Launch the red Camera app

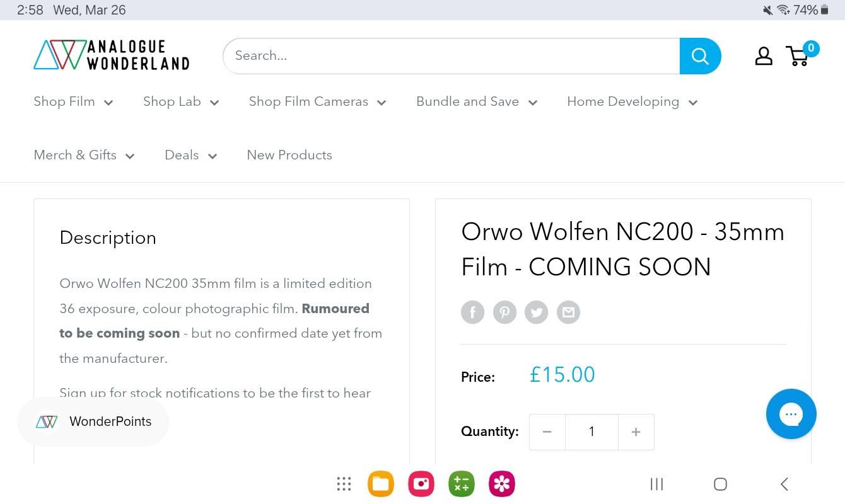421,484
